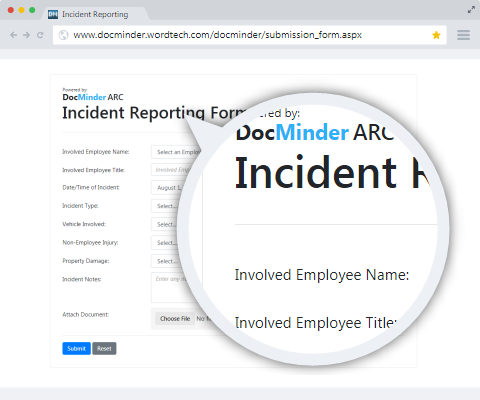The width and height of the screenshot is (480, 400).
Task: Click the Attach Document label
Action: (86, 314)
